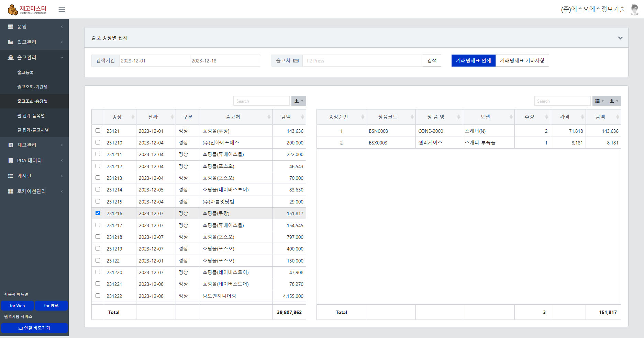Sort right table by 상품코드 column
This screenshot has width=644, height=338.
click(391, 117)
